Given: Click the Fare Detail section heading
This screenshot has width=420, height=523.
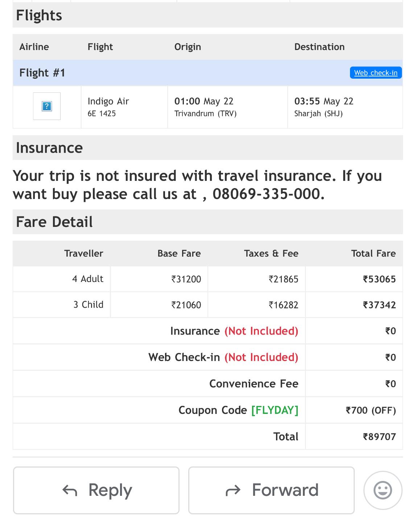Looking at the screenshot, I should coord(54,222).
